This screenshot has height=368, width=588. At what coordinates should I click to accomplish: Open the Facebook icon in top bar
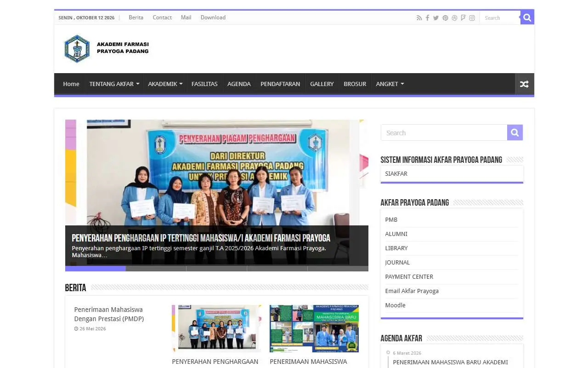point(427,18)
